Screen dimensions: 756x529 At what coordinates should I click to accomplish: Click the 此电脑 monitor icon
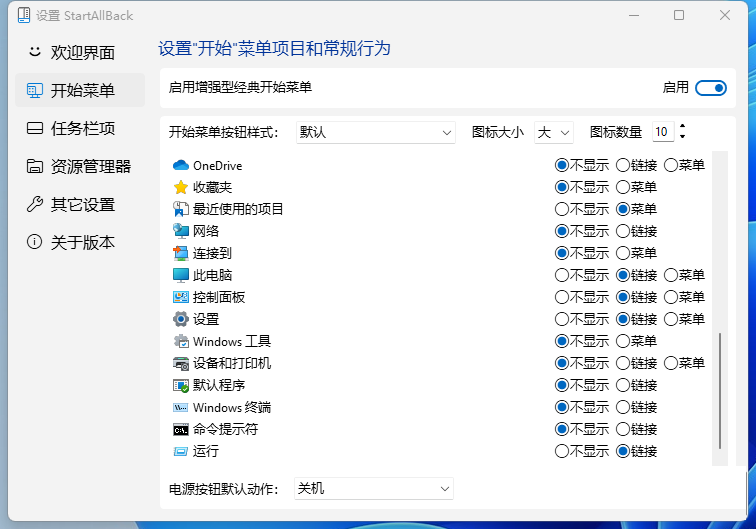(x=181, y=275)
